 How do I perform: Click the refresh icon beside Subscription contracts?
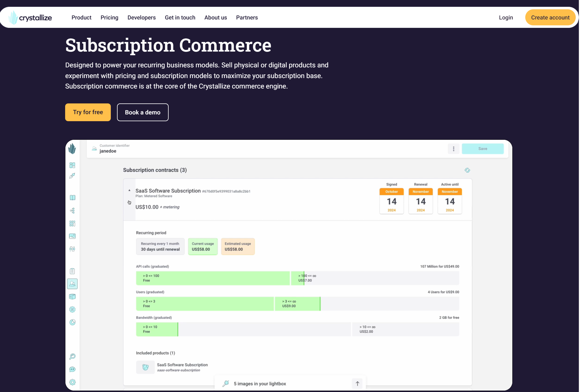(x=467, y=170)
